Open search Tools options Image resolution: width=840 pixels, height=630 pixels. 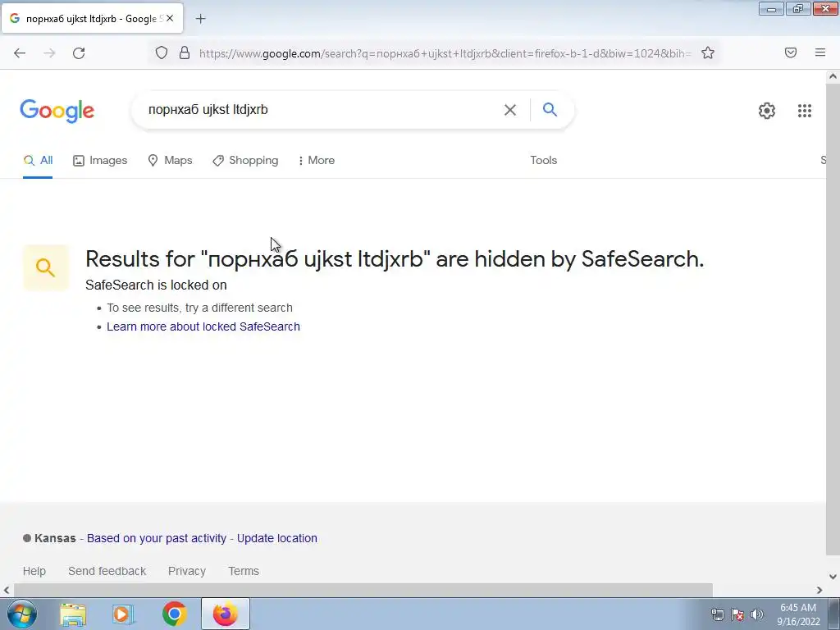tap(543, 160)
